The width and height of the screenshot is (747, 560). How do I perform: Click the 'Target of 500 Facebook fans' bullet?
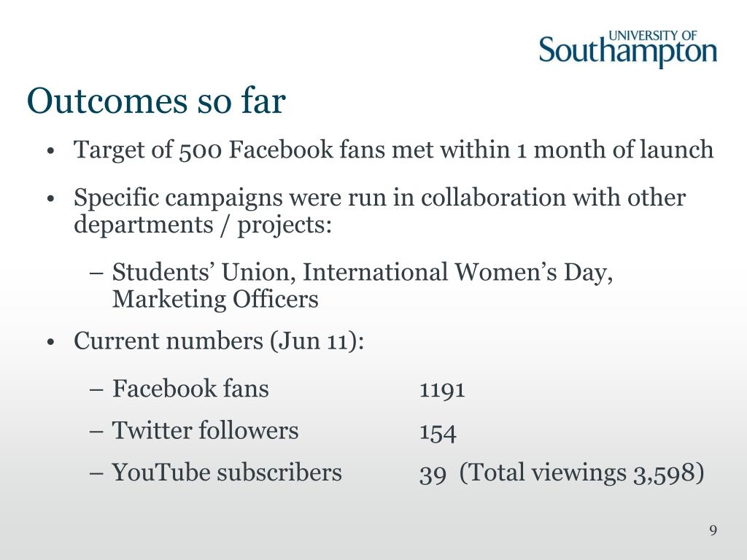click(x=393, y=150)
